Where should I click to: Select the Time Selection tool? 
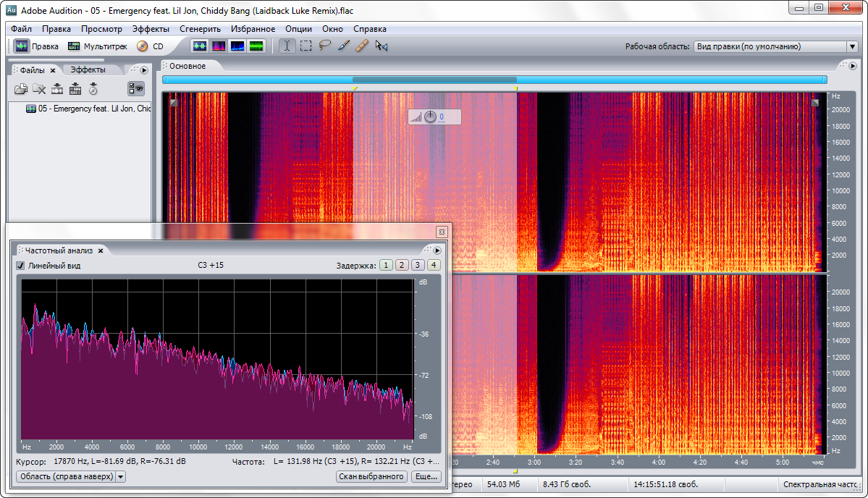pos(287,46)
